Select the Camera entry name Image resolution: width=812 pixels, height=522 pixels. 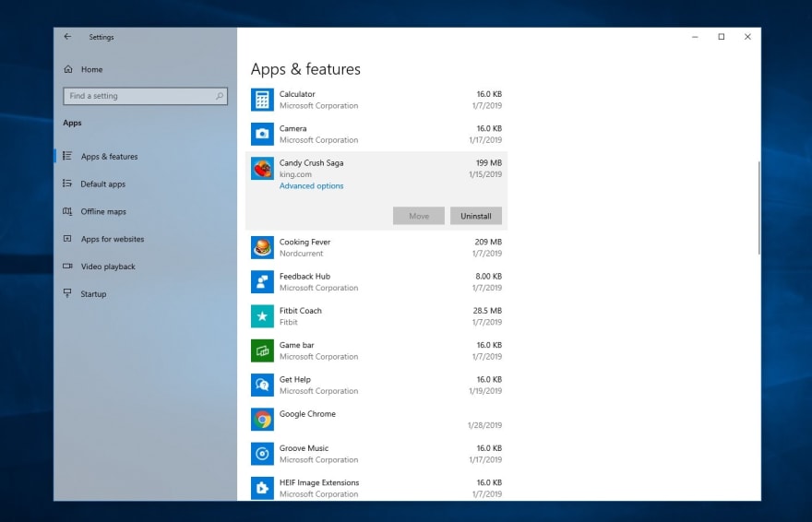point(293,128)
